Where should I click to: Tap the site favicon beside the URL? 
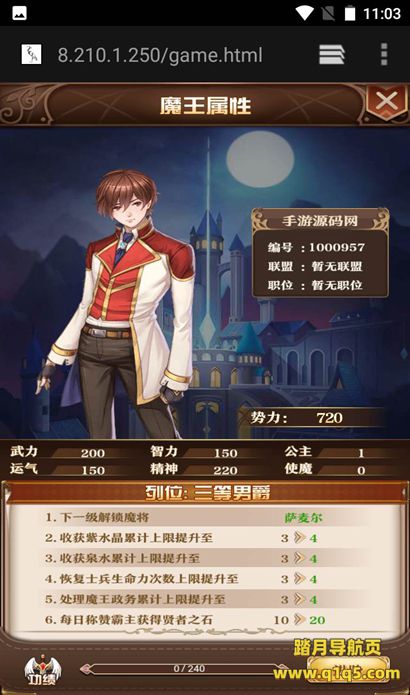pos(31,55)
